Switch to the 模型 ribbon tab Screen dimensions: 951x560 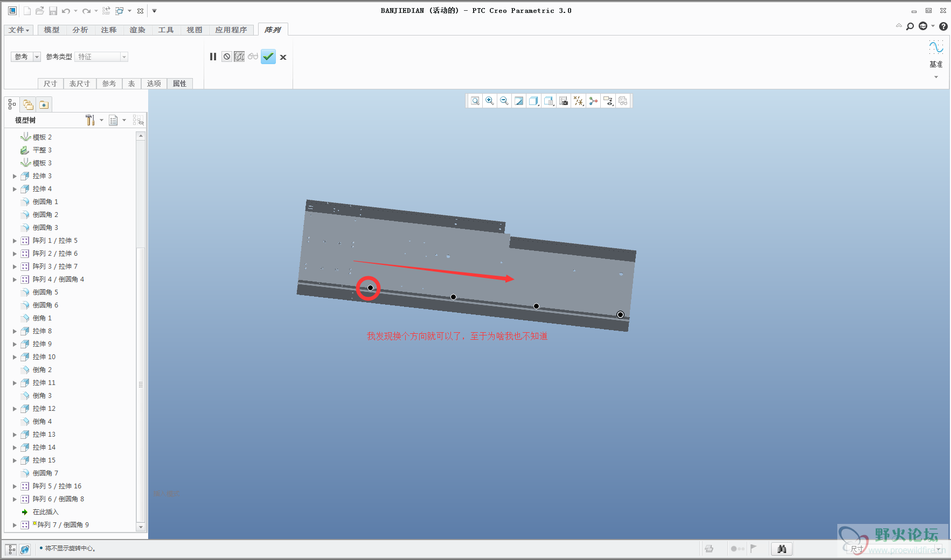click(52, 30)
